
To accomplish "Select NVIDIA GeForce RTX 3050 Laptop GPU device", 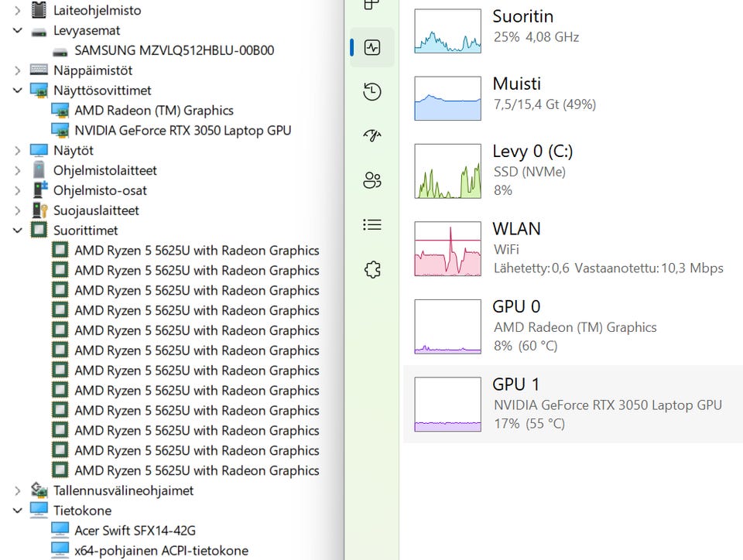I will [183, 130].
